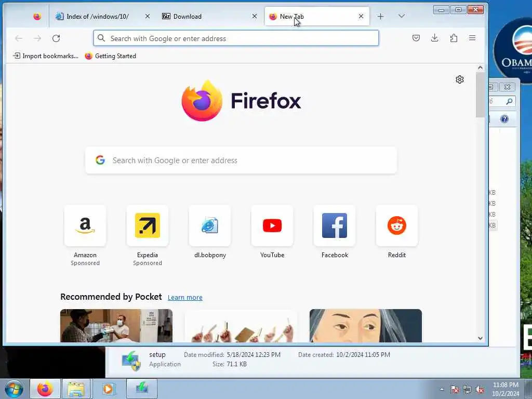Click the Explorer window search magnifier

(509, 101)
